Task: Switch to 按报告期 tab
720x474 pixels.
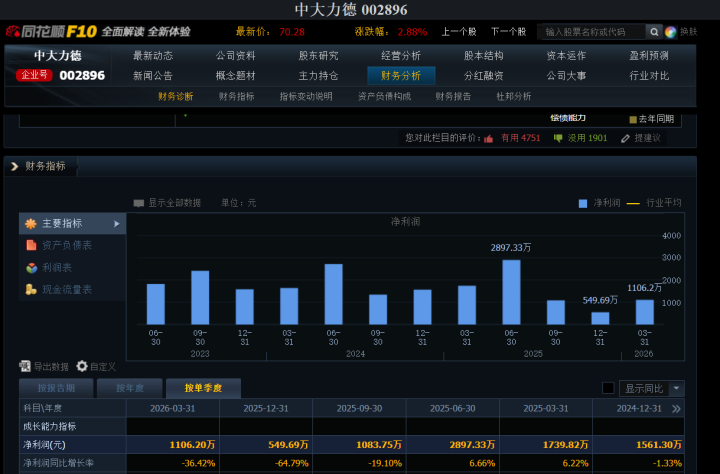Action: [x=56, y=388]
